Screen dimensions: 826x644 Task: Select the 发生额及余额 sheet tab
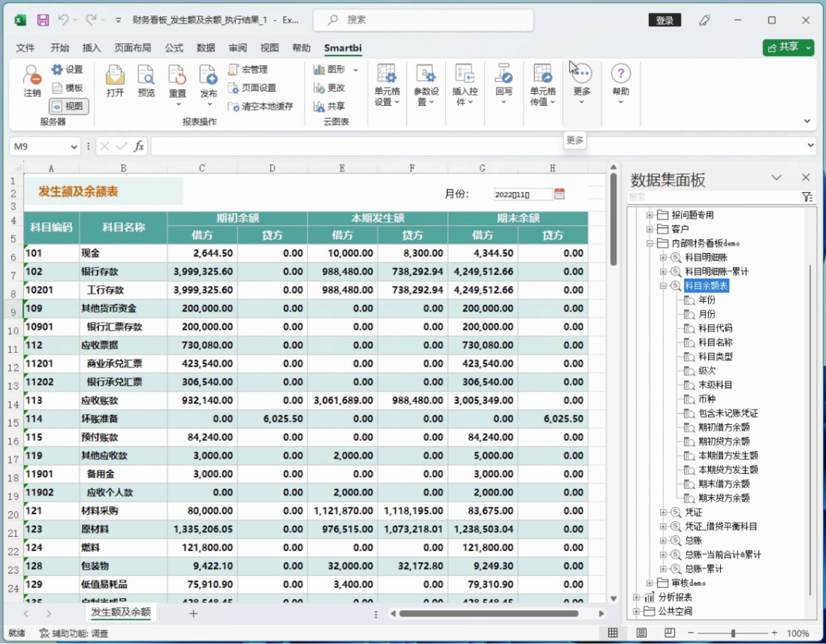tap(120, 612)
